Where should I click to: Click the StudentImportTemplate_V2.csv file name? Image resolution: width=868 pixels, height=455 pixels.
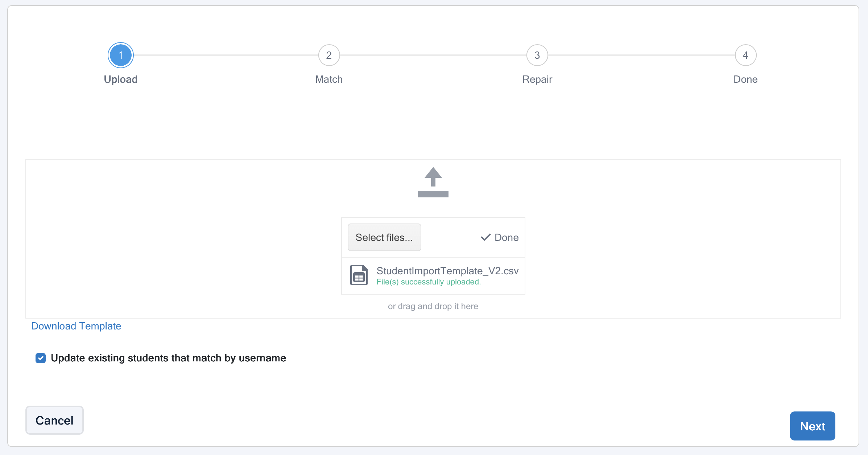point(447,271)
